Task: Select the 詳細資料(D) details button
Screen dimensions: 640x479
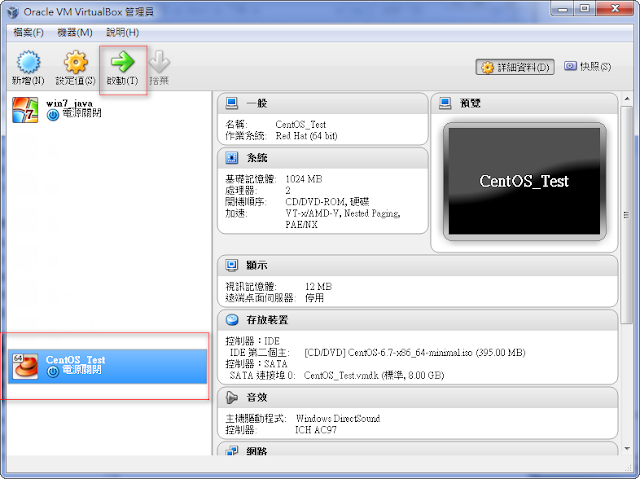Action: 515,67
